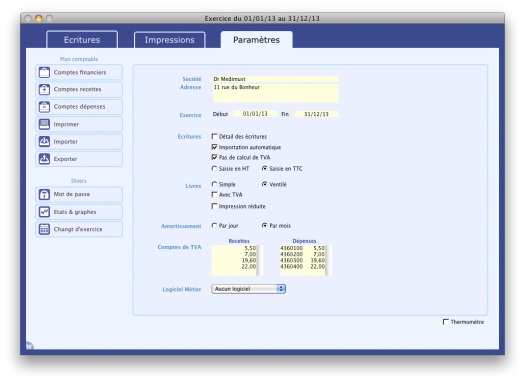Uncheck Importation automatique

click(x=215, y=147)
